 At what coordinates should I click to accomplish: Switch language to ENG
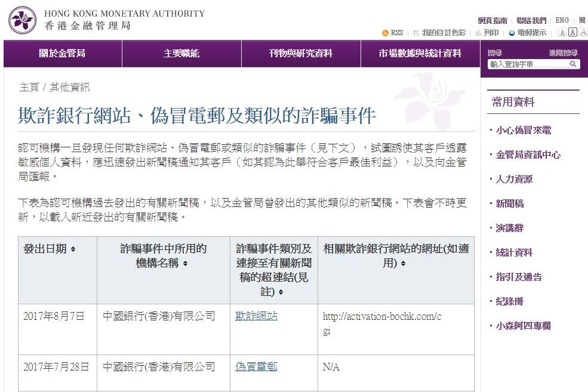[562, 20]
